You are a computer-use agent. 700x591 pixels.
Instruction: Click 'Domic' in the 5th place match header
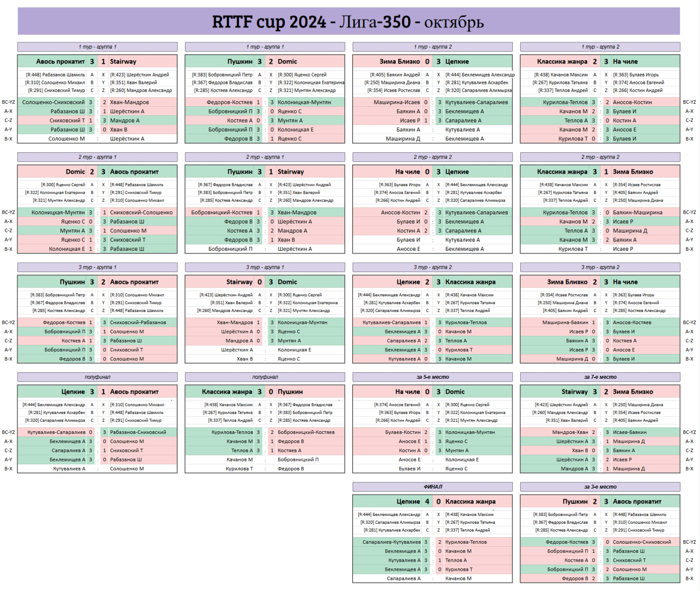click(x=455, y=392)
